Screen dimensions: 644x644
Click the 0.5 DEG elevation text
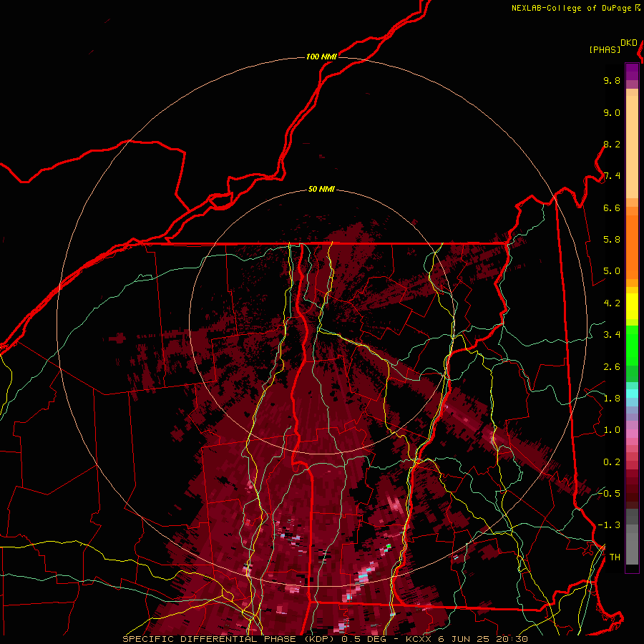click(365, 639)
